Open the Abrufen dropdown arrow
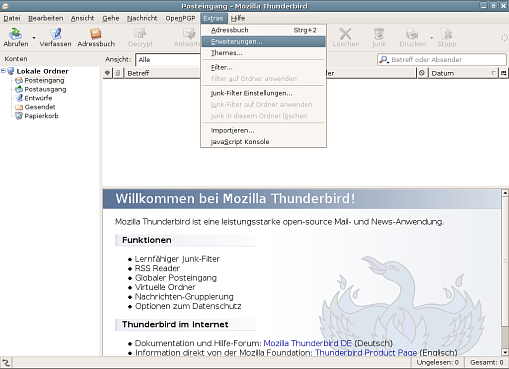The image size is (509, 369). click(34, 38)
